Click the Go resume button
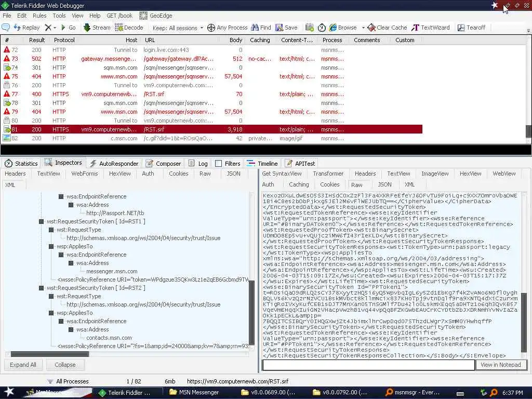 [68, 28]
